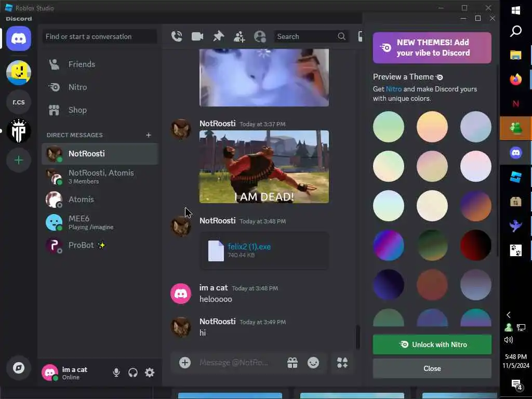Open the NotRoosti, Atomis group chat
Screen dimensions: 532x399
pos(100,177)
